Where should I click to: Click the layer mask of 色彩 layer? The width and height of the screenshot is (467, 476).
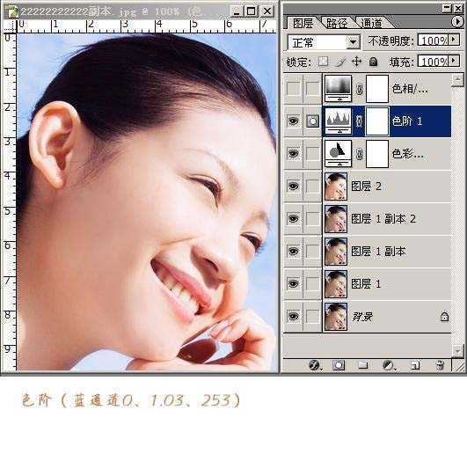tap(377, 154)
